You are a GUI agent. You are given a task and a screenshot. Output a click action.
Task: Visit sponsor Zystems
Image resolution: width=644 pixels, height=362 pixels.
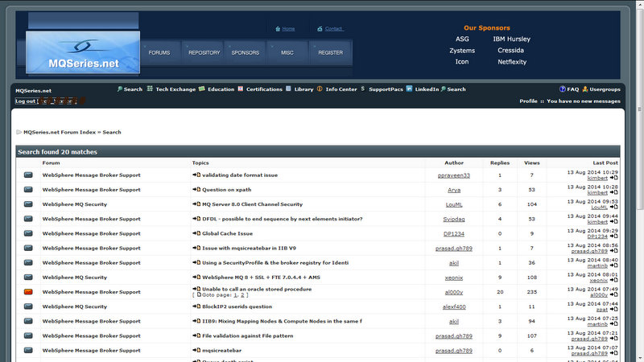[x=462, y=51]
